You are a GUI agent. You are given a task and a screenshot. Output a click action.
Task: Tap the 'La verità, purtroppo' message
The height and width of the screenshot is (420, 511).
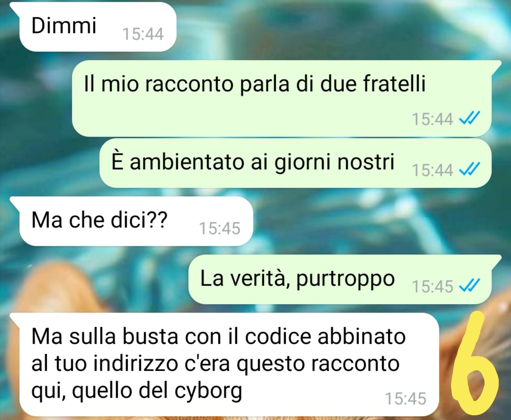pyautogui.click(x=340, y=279)
